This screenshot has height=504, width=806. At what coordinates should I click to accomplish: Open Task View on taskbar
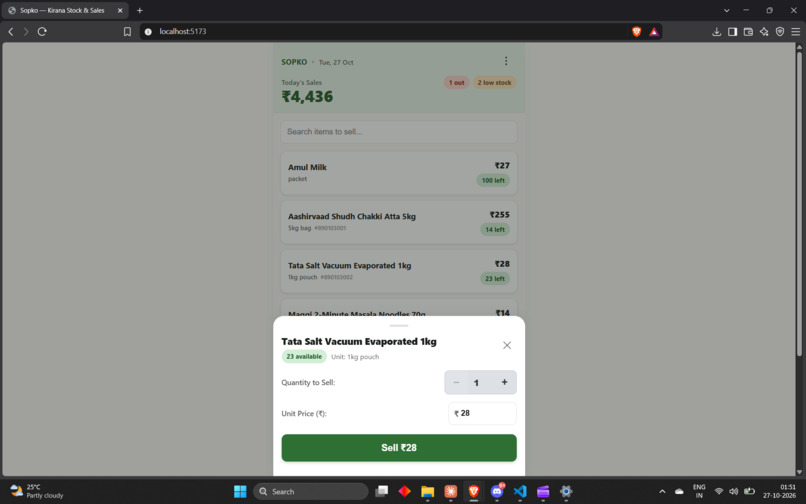pyautogui.click(x=381, y=492)
